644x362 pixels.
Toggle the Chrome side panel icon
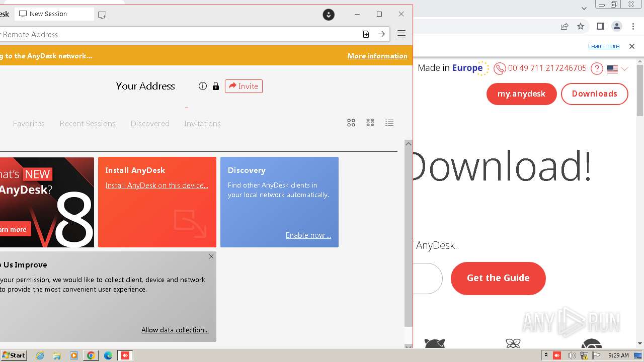click(600, 26)
